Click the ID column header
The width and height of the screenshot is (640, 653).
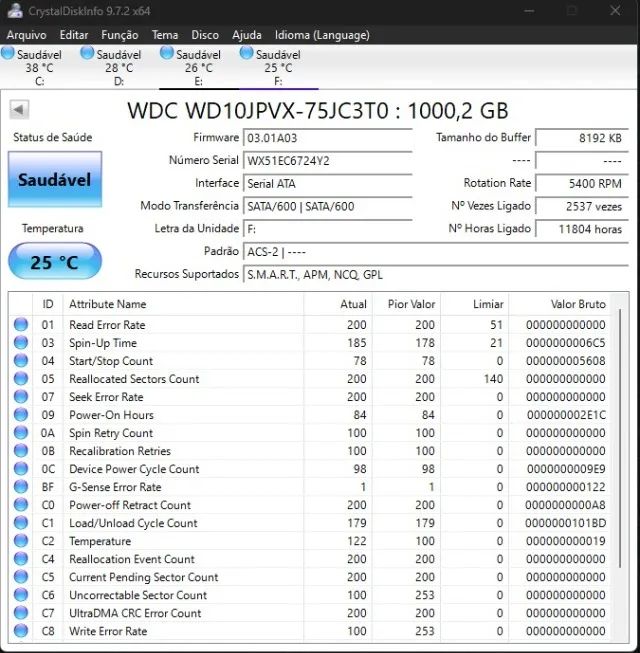[47, 304]
